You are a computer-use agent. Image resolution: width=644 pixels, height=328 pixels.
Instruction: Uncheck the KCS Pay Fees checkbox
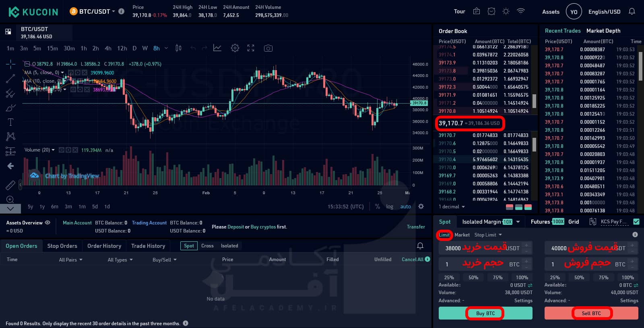click(636, 222)
